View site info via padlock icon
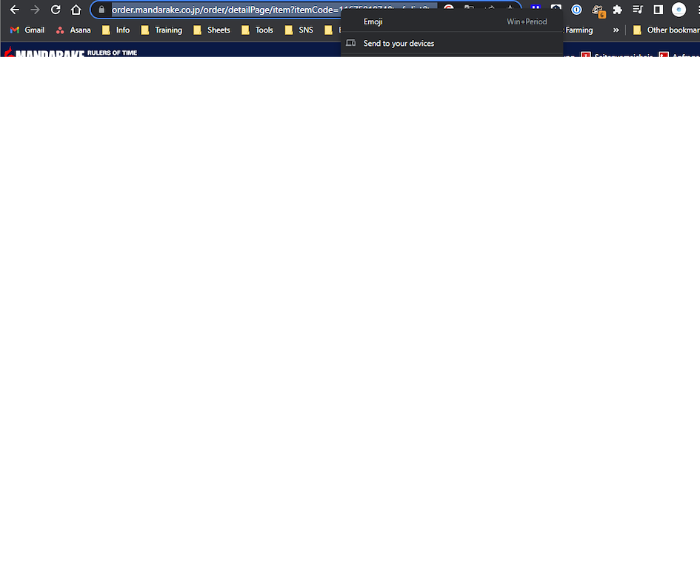This screenshot has height=588, width=700. click(101, 10)
